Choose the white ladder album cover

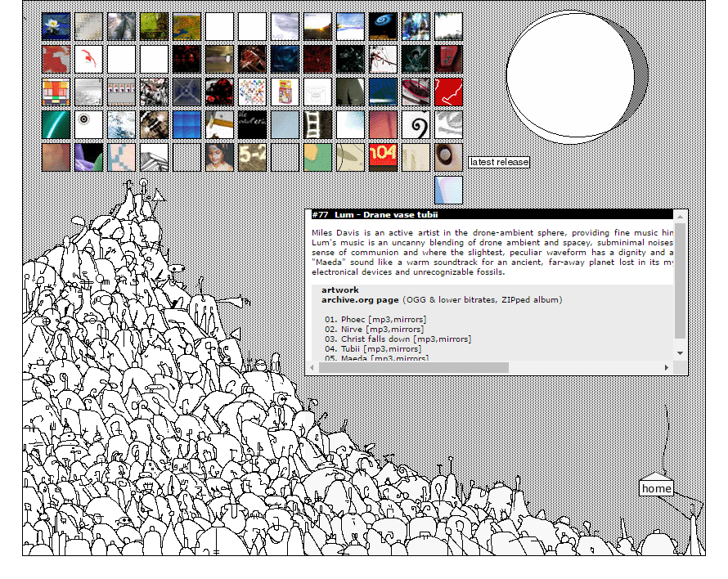click(x=317, y=124)
